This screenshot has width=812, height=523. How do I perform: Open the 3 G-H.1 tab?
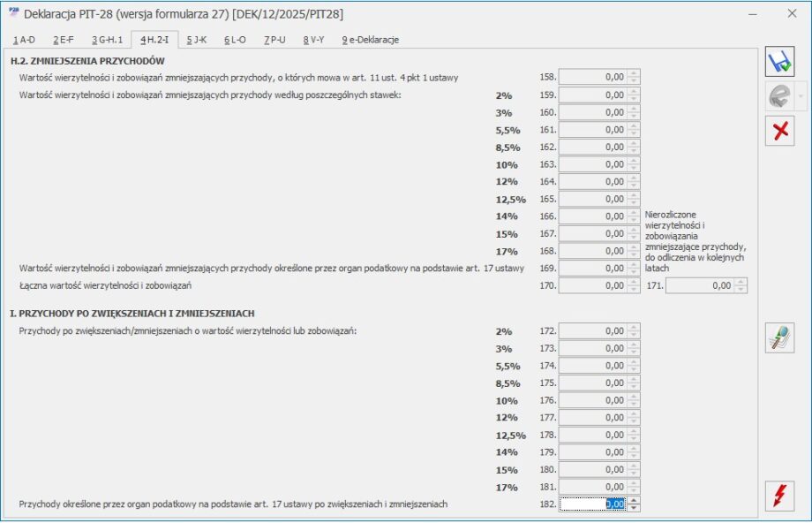click(x=107, y=40)
